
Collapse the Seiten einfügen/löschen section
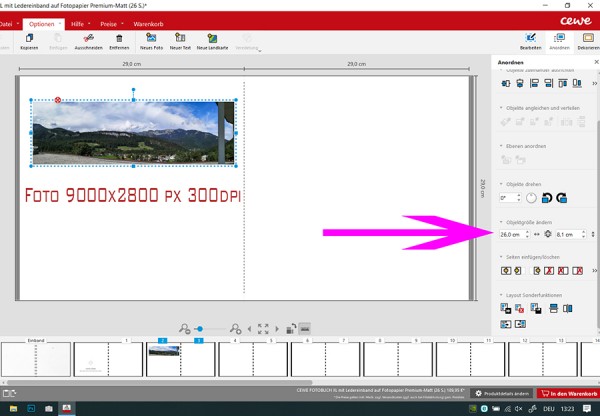pyautogui.click(x=501, y=257)
